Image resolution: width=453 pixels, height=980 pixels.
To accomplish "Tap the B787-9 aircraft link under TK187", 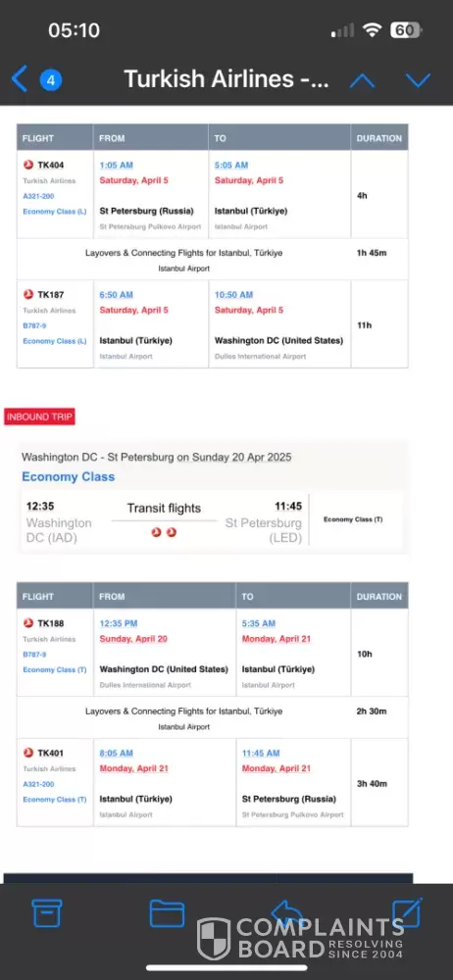I will [x=34, y=325].
